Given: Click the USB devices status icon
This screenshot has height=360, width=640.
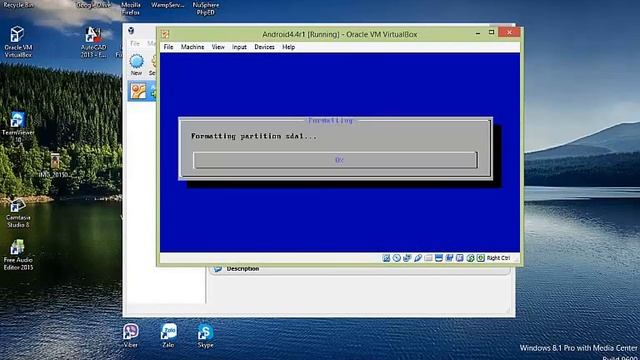Looking at the screenshot, I should point(418,258).
